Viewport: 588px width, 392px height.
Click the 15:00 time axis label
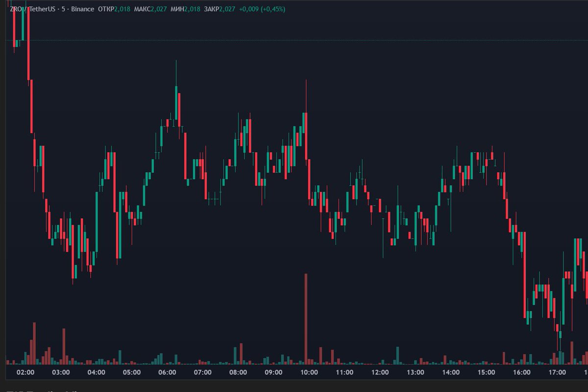tap(486, 372)
